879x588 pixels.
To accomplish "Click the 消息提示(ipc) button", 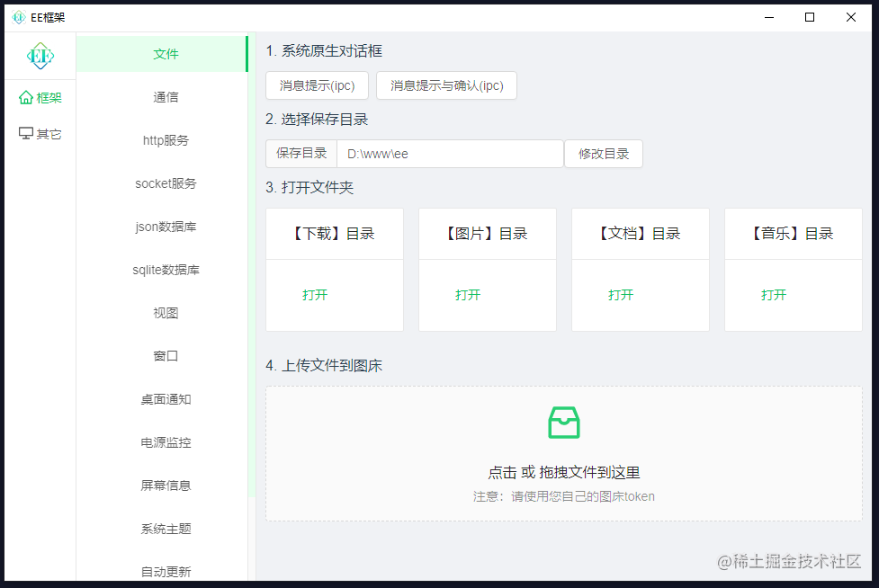I will click(318, 85).
